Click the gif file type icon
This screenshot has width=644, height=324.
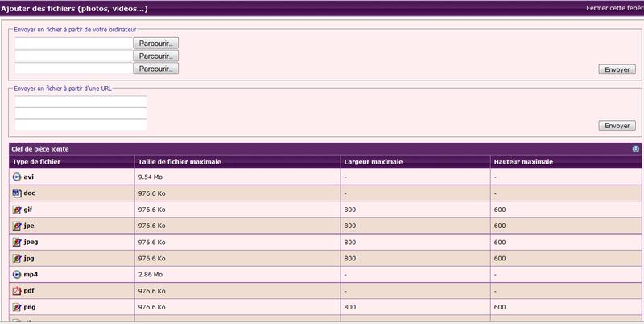[x=16, y=209]
